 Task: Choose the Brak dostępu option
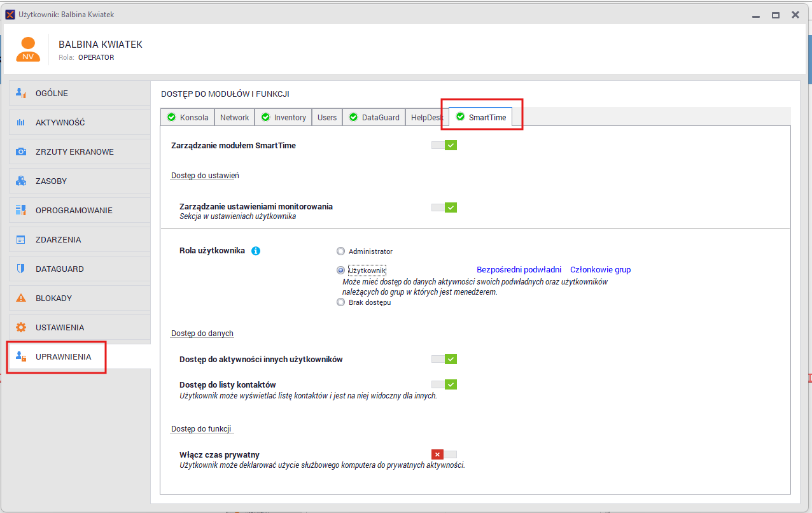(340, 302)
